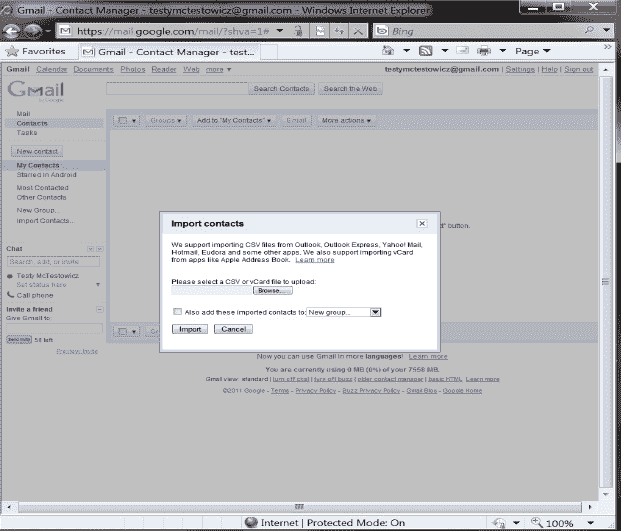This screenshot has height=531, width=621.
Task: Open Reader from Gmail top bar
Action: pos(164,69)
